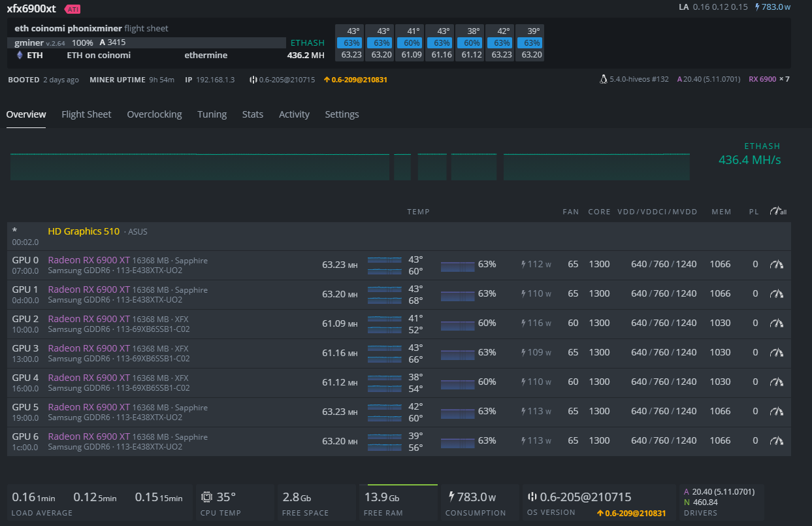Click the overclock all GPUs speedometer icon

[777, 212]
